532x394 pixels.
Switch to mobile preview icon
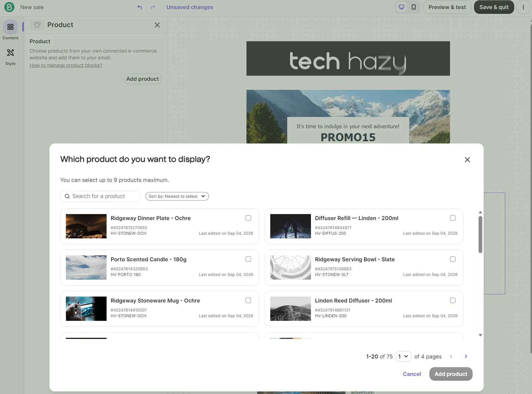(x=414, y=7)
